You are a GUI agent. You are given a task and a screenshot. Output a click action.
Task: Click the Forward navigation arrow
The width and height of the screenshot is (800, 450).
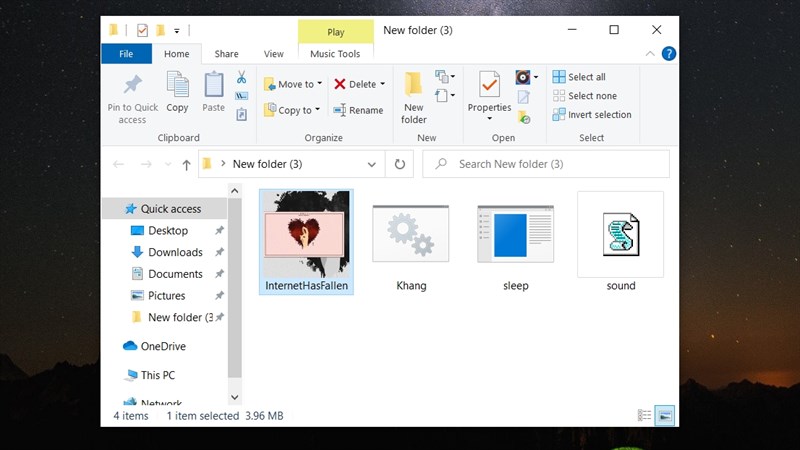146,164
